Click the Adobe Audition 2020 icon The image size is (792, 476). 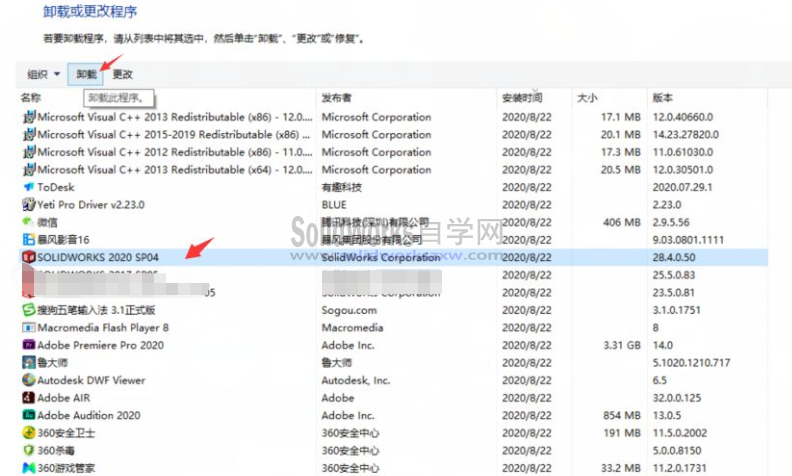coord(28,415)
